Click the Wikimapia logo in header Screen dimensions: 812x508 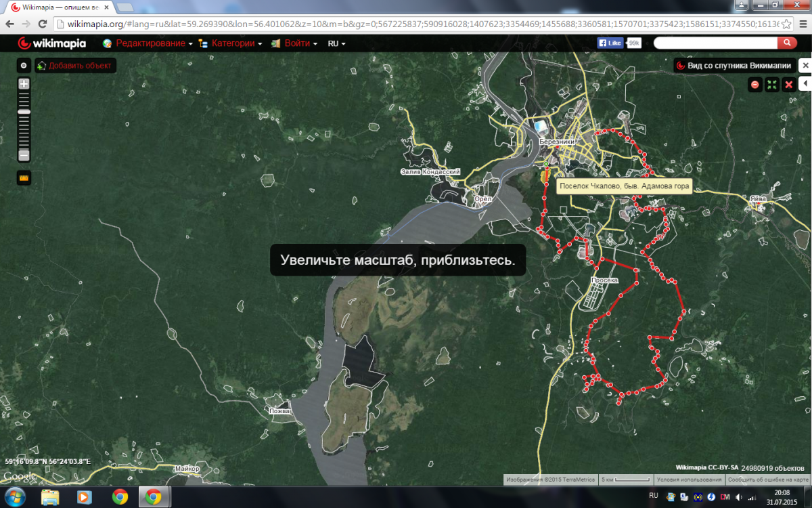[52, 43]
